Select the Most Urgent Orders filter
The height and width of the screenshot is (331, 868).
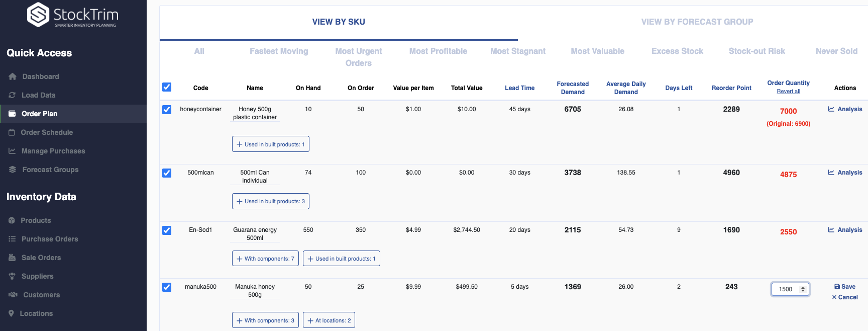coord(359,57)
